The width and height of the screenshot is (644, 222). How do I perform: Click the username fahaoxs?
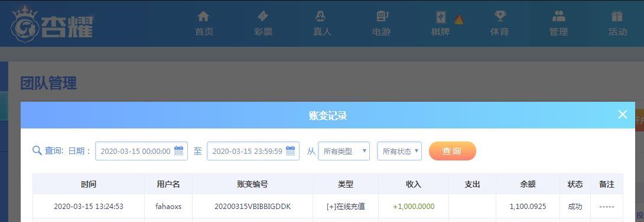168,207
